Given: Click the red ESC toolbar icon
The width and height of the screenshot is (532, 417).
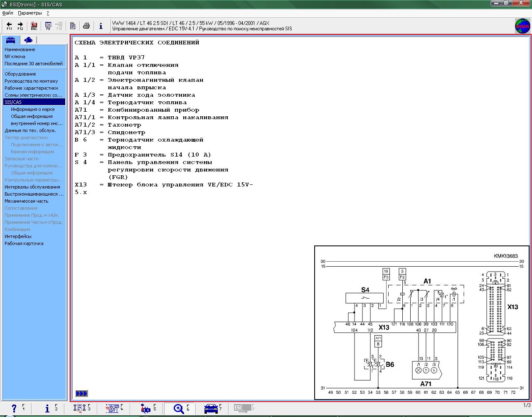Looking at the screenshot, I should coord(34,26).
